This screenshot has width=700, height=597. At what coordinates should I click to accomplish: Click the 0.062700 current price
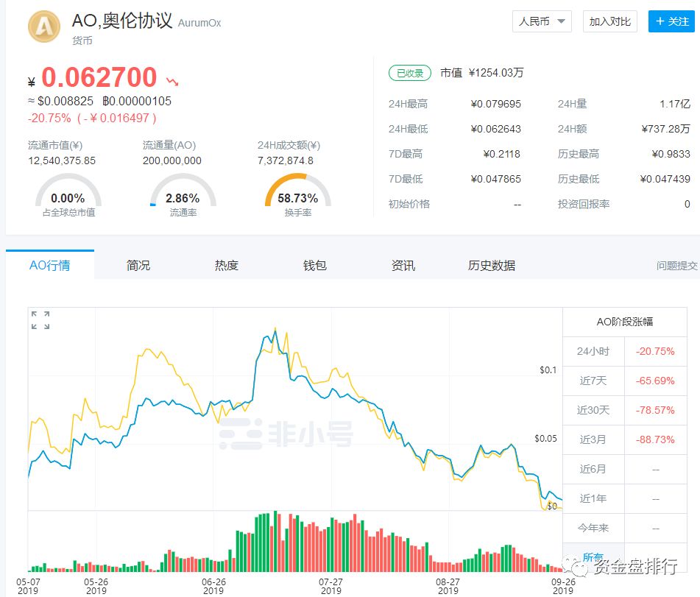[x=99, y=77]
